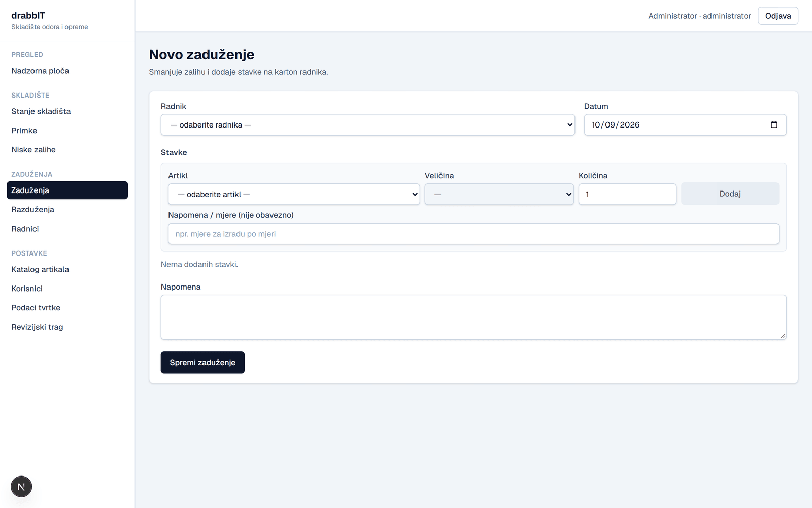Click the Dodaj button
Viewport: 812px width, 508px height.
coord(730,194)
